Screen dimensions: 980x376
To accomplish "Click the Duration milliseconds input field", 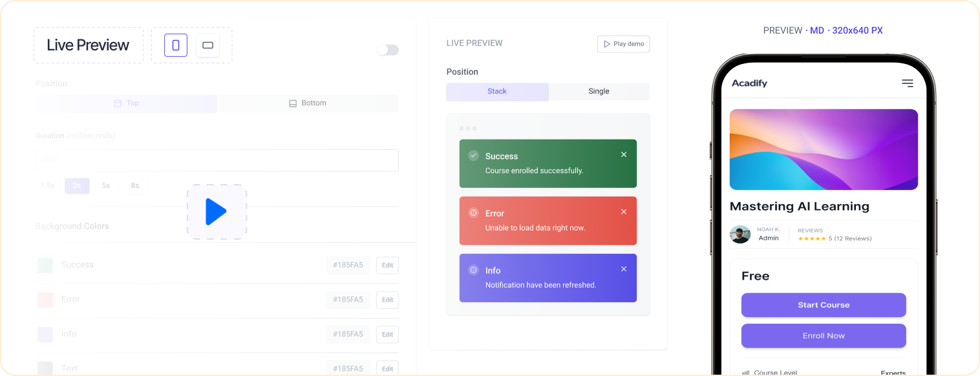I will (217, 160).
